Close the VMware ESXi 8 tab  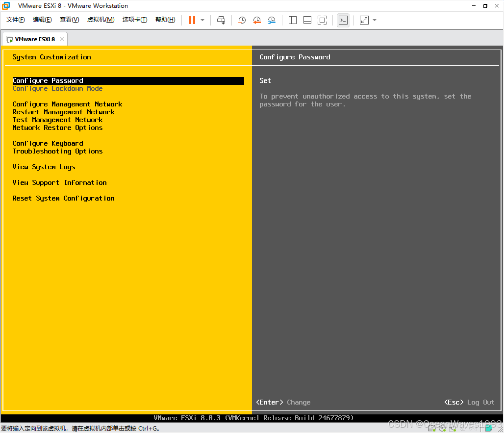pyautogui.click(x=62, y=39)
